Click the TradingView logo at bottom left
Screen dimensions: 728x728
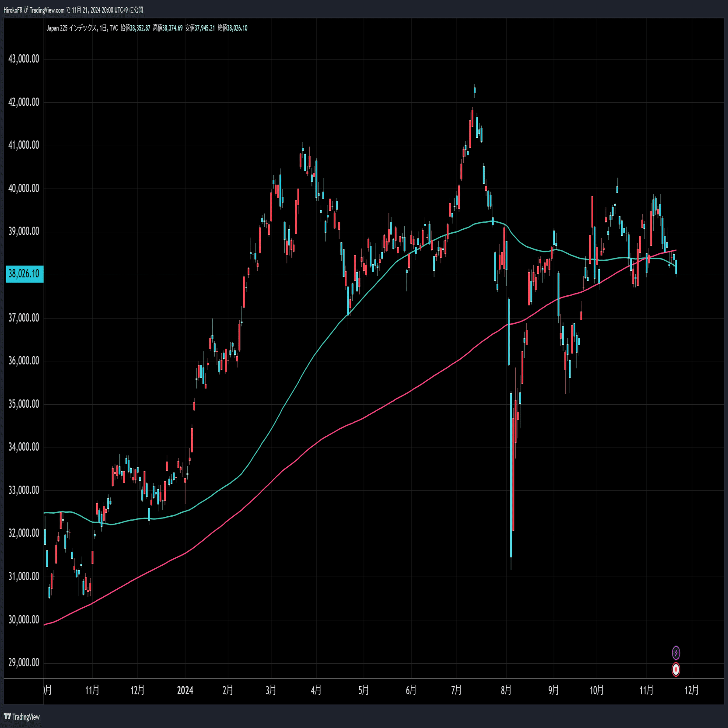coord(21,717)
